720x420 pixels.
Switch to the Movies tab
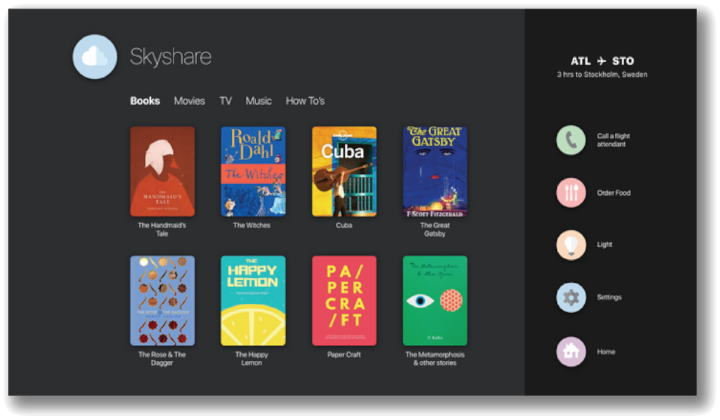click(x=189, y=101)
